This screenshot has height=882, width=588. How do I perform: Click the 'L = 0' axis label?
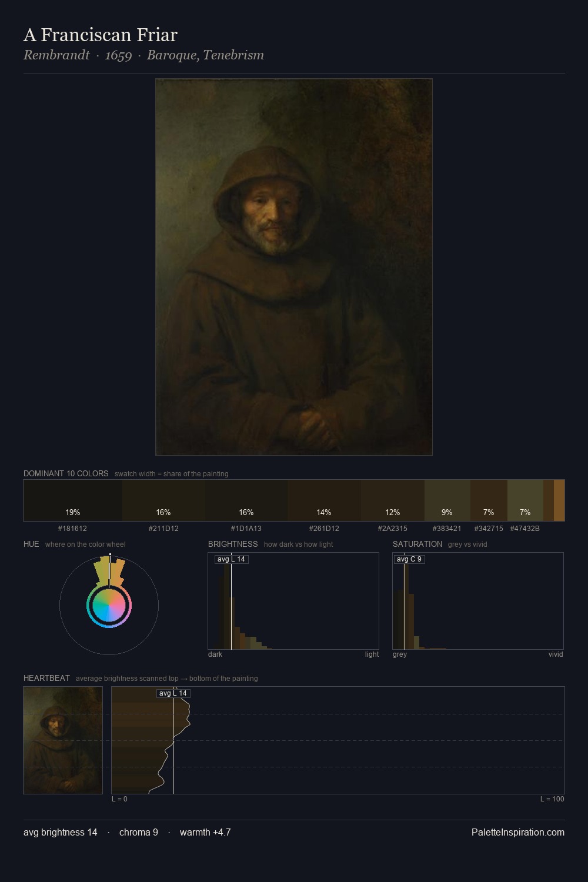point(119,799)
